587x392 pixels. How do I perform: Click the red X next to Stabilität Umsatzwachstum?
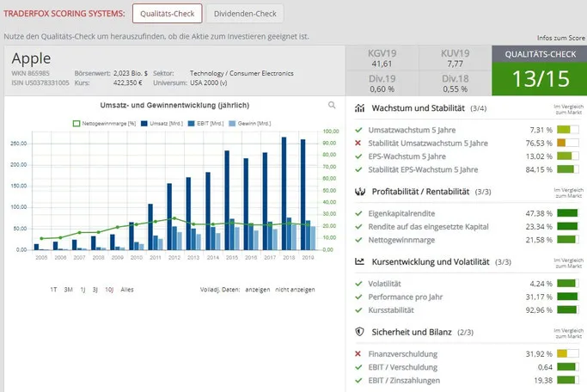358,143
